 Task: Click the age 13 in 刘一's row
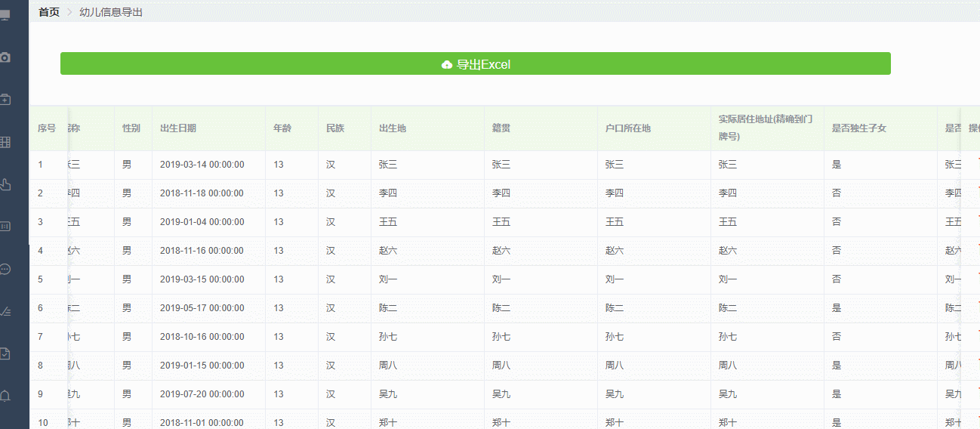pos(279,279)
